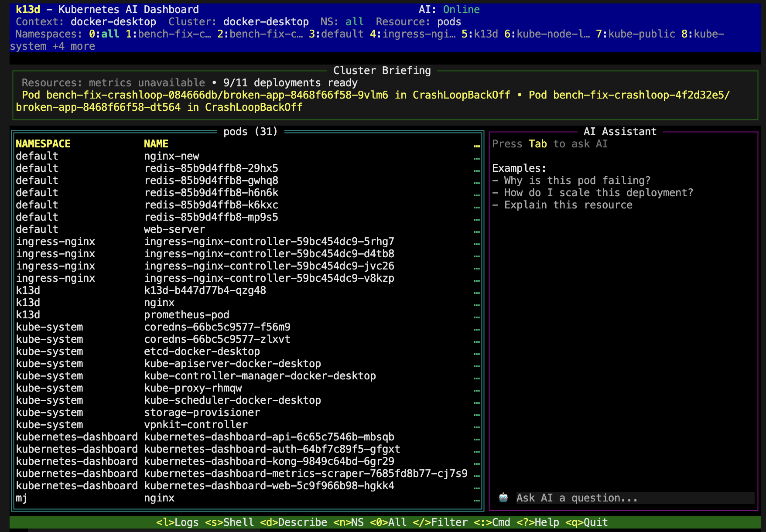Viewport: 766px width, 532px height.
Task: Select the 0:all namespace option
Action: (x=104, y=34)
